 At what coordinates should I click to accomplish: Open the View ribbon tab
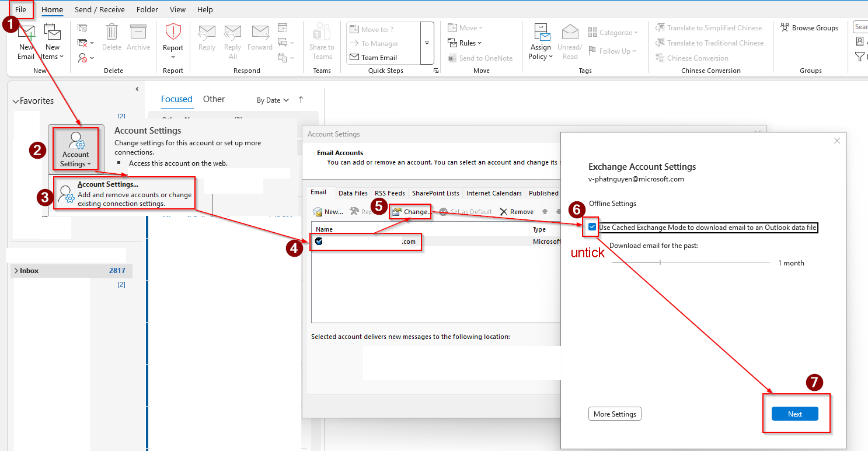[x=177, y=9]
